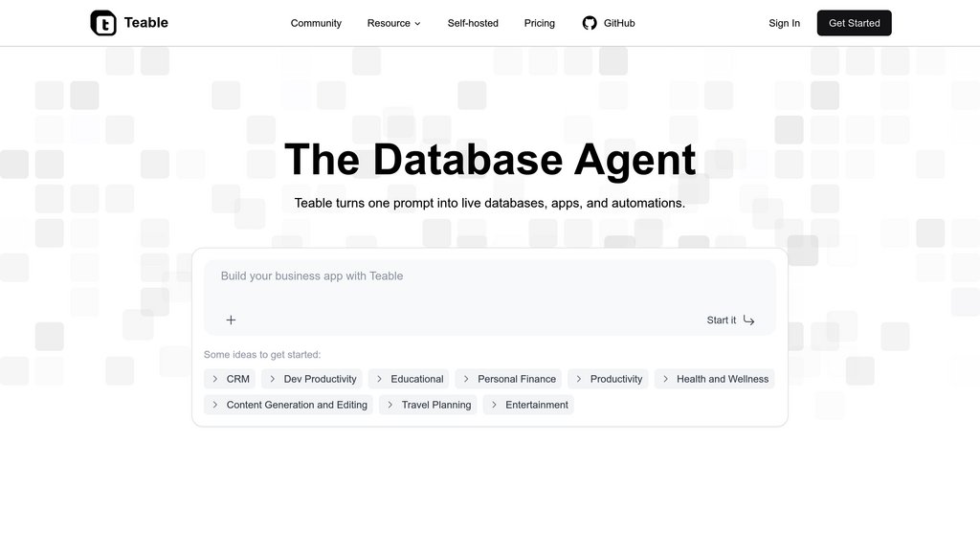Click the plus attachment icon
Viewport: 980px width, 551px height.
231,320
